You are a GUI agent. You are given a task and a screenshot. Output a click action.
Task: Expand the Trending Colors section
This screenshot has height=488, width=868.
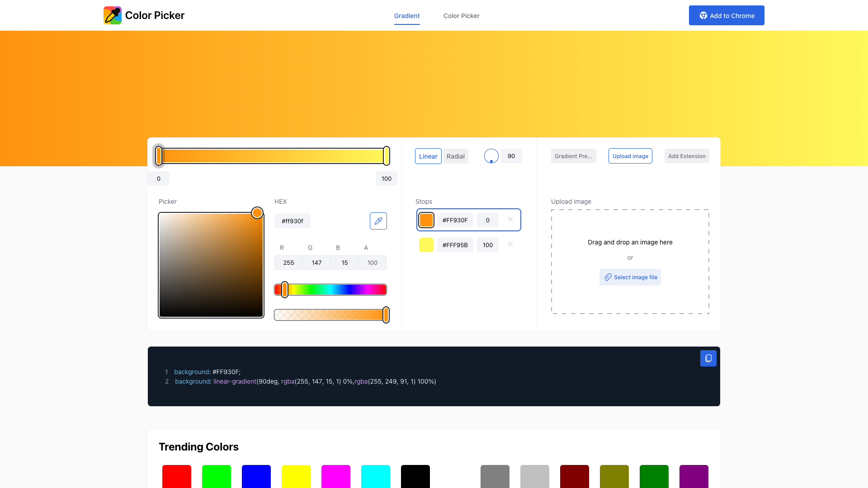[x=198, y=446]
